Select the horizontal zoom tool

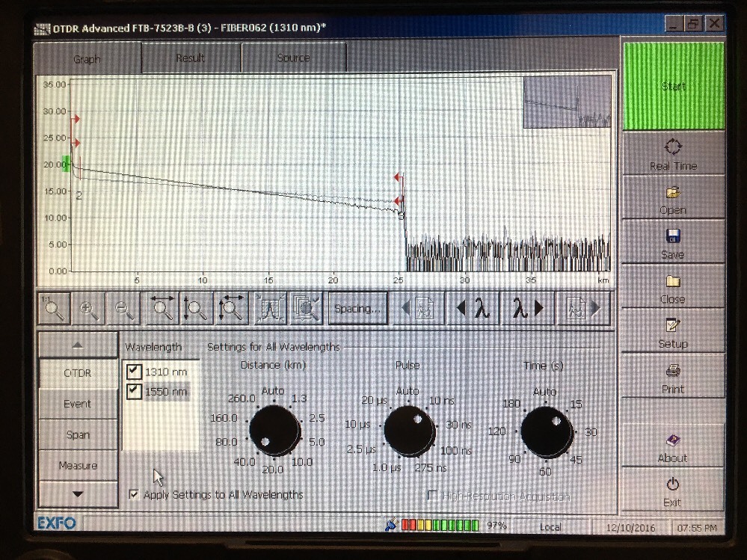(x=159, y=307)
